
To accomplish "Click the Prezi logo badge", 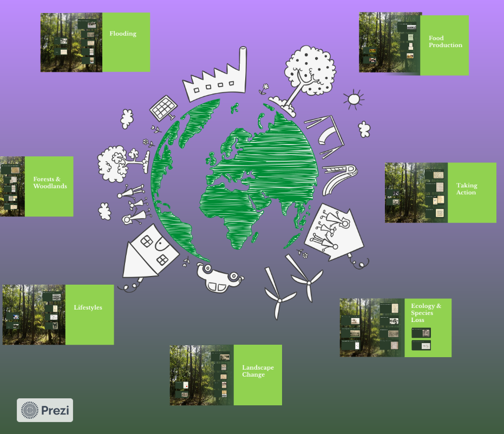I will [45, 410].
